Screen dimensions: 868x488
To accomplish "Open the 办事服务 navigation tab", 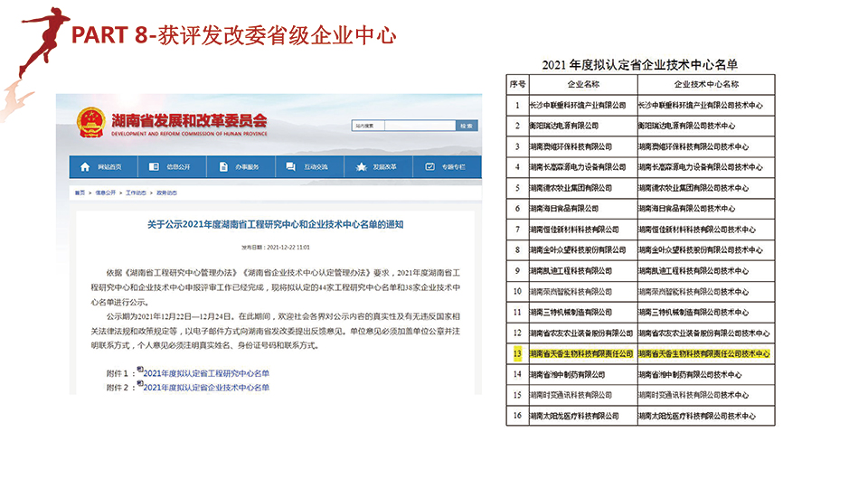I will (247, 167).
